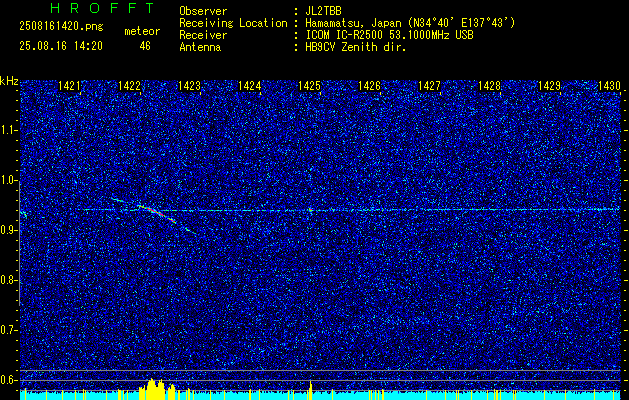Click the Observer label
629x400 pixels.
(203, 11)
